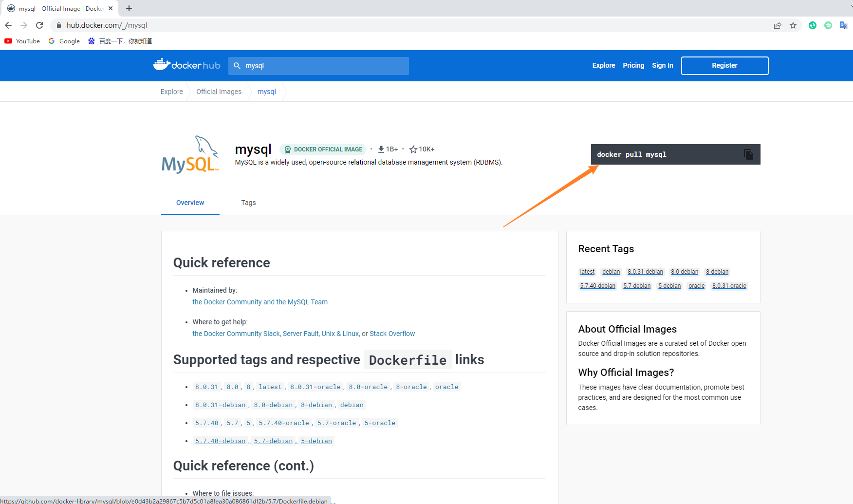Copy the docker pull mysql command

pos(748,154)
